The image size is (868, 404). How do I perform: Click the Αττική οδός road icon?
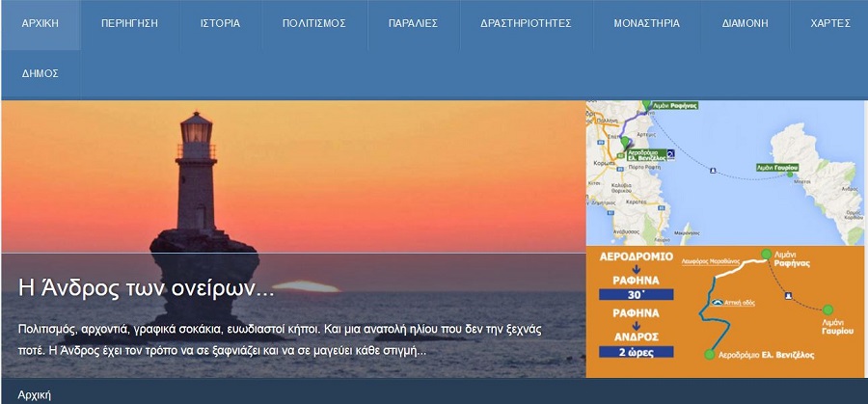[717, 302]
